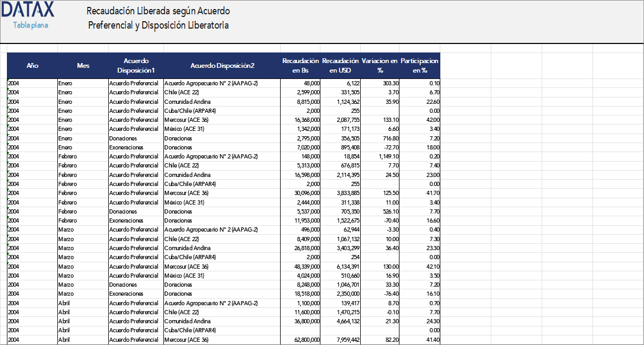
Task: Click the "Recaudación en USD" header
Action: pos(341,66)
